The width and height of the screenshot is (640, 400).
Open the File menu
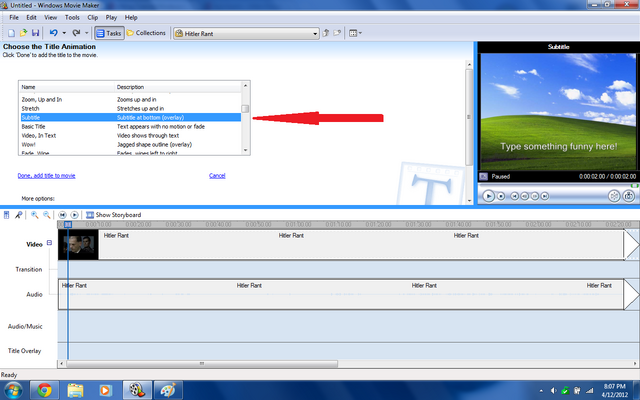pos(14,18)
